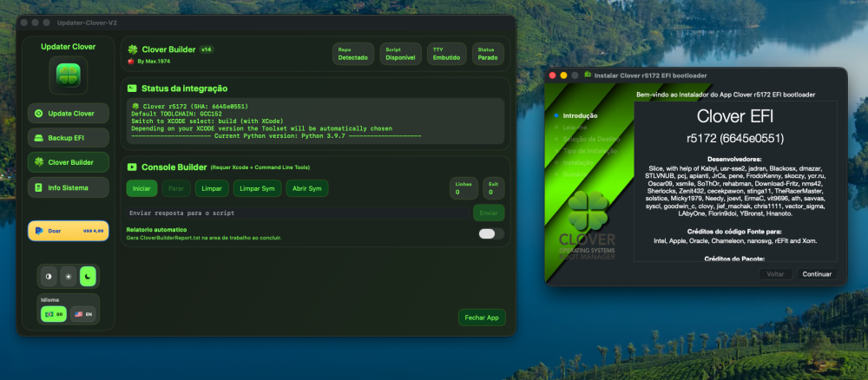Select the Sumário step in the installer
The image size is (868, 380).
tap(575, 174)
